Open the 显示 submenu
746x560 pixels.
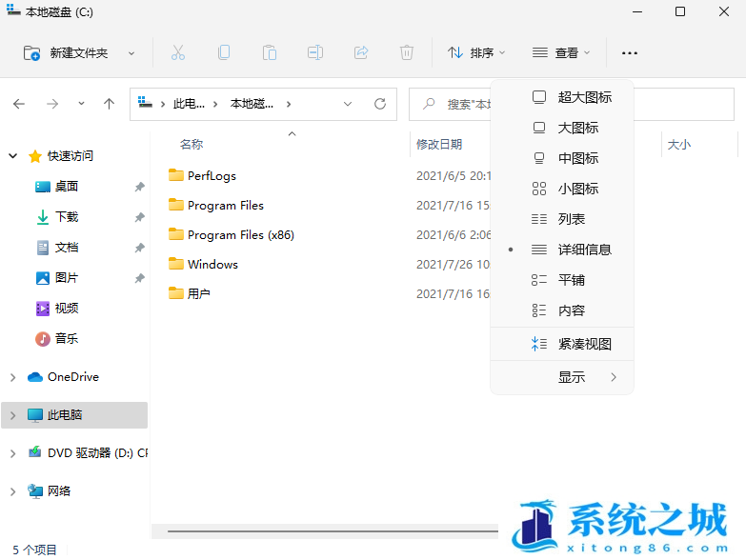[x=562, y=377]
